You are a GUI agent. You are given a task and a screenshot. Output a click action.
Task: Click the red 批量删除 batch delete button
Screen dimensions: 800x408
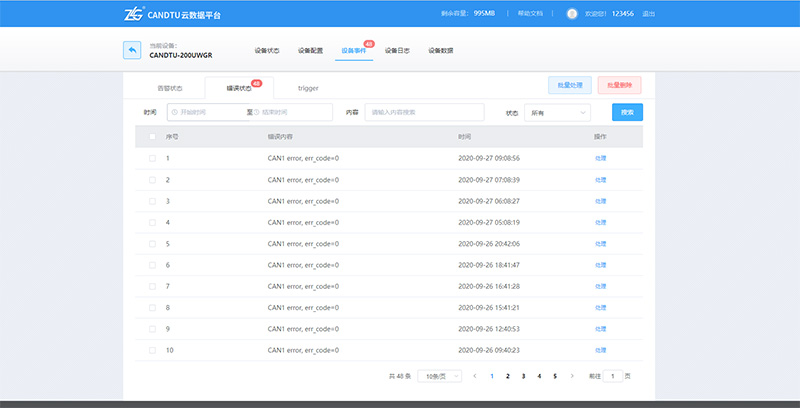pos(619,86)
